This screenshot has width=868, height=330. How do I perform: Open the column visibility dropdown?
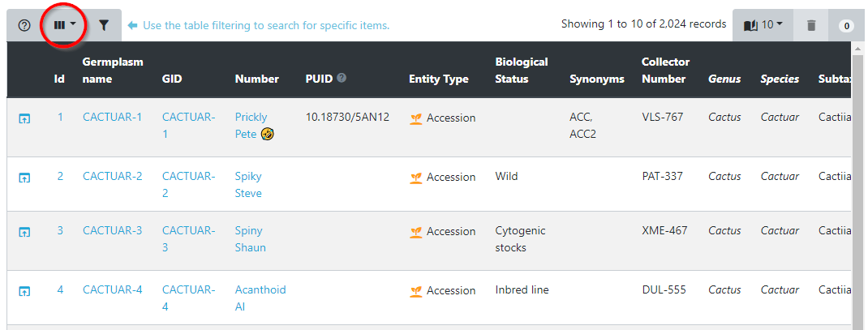pos(64,25)
